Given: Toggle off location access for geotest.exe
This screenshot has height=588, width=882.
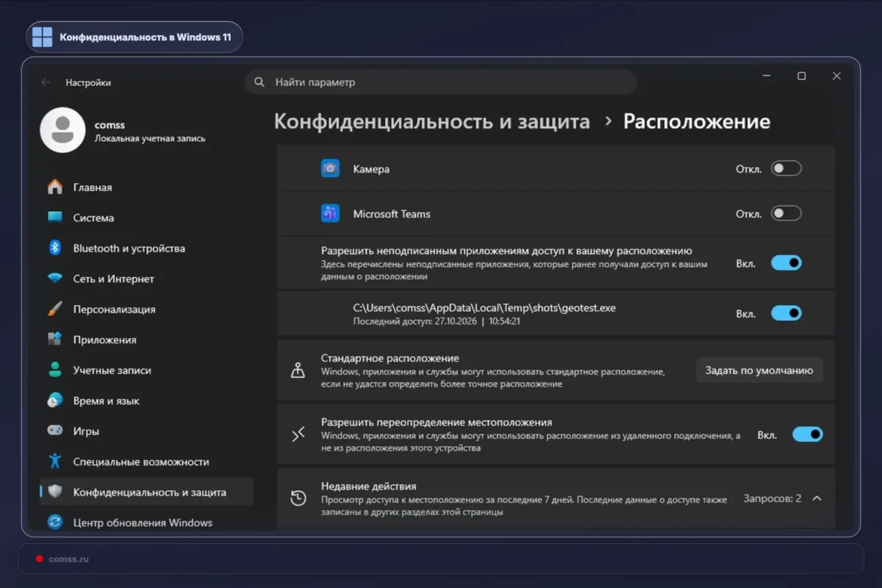Looking at the screenshot, I should coord(786,313).
